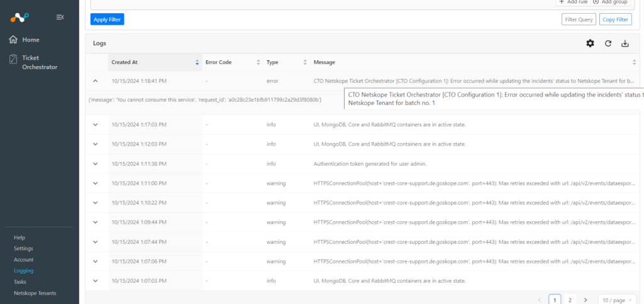Screen dimensions: 644x304
Task: Refresh the logs with the reload icon
Action: (x=608, y=43)
